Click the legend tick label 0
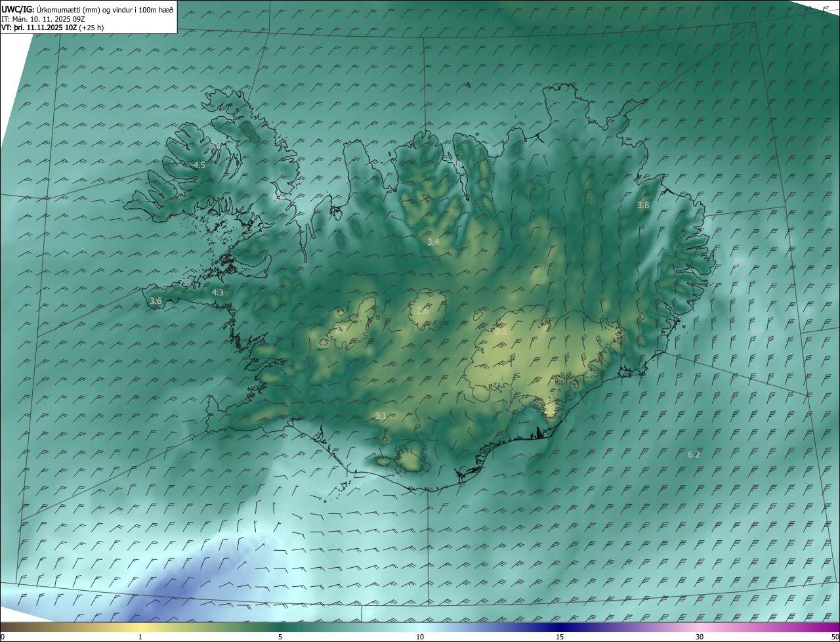 (x=2, y=637)
